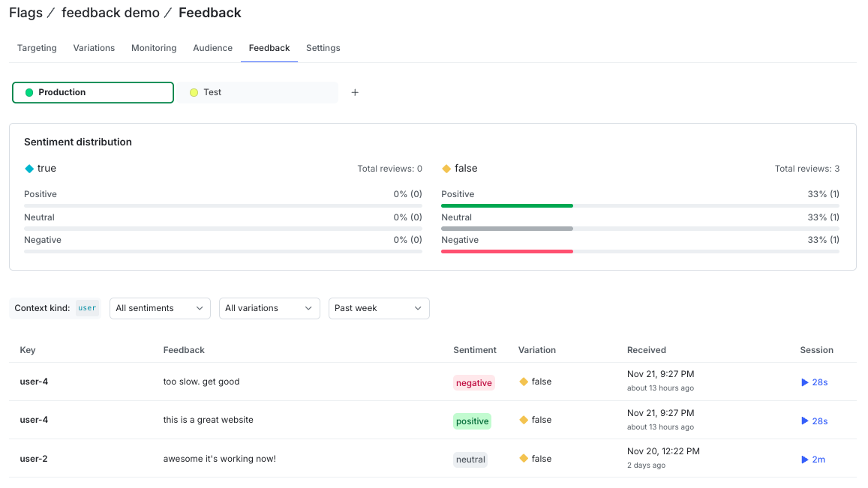The height and width of the screenshot is (488, 868).
Task: Click the yellow diamond in user-4's Variation column
Action: 523,382
